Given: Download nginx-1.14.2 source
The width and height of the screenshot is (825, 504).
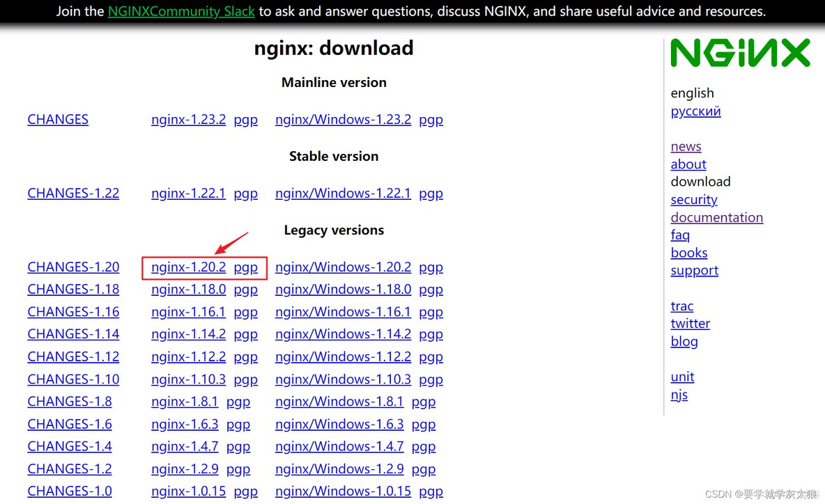Looking at the screenshot, I should (x=188, y=333).
